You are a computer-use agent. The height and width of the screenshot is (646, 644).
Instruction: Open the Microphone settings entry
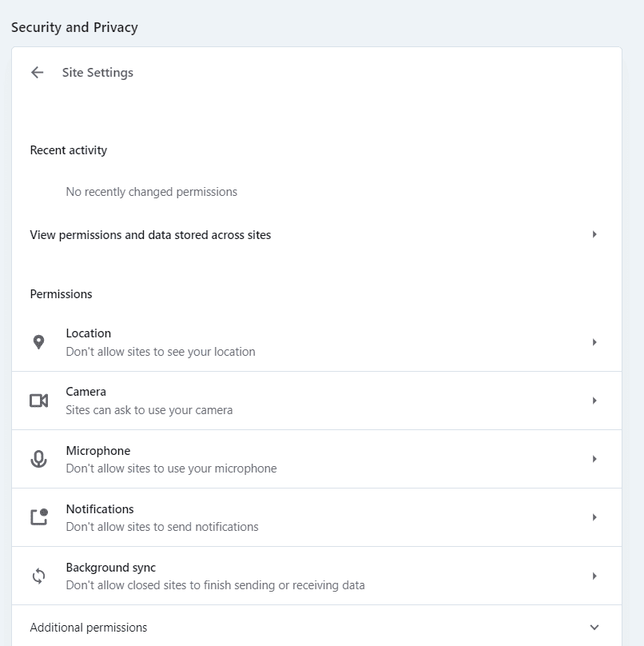(316, 459)
